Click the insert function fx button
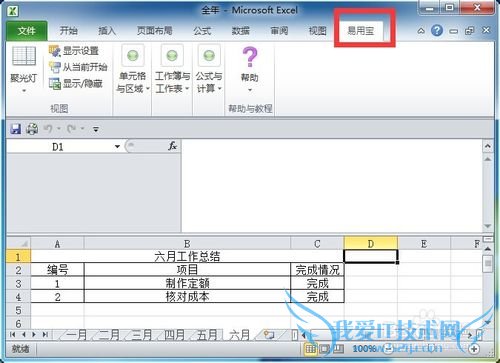This screenshot has width=500, height=363. coord(172,146)
